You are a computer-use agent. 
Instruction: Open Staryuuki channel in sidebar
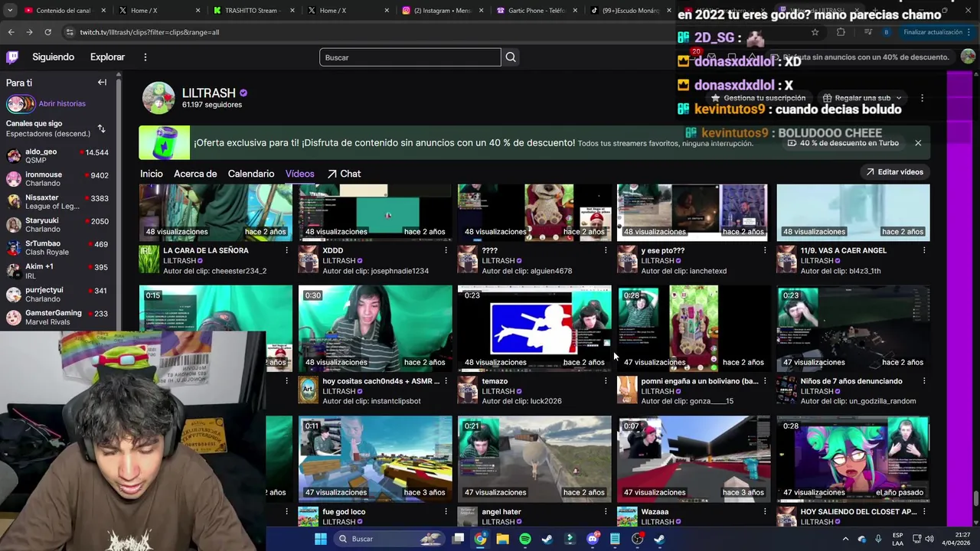(57, 225)
